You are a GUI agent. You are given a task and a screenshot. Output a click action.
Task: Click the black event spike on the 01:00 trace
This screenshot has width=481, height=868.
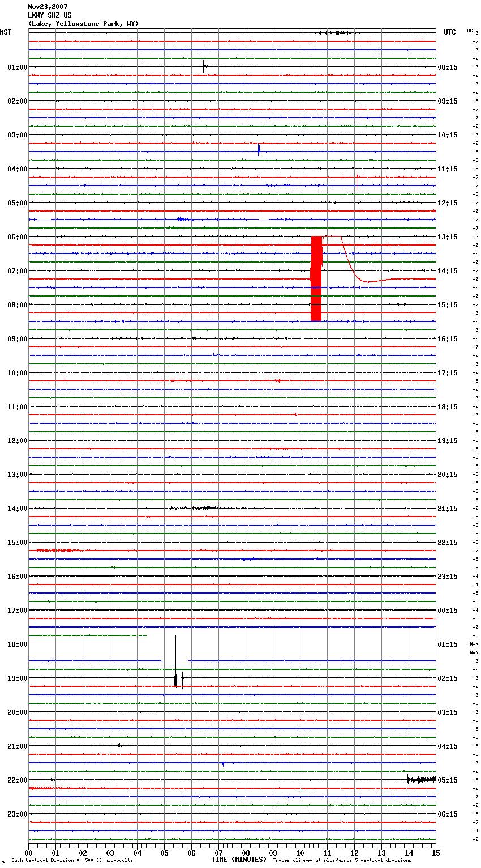pos(204,66)
